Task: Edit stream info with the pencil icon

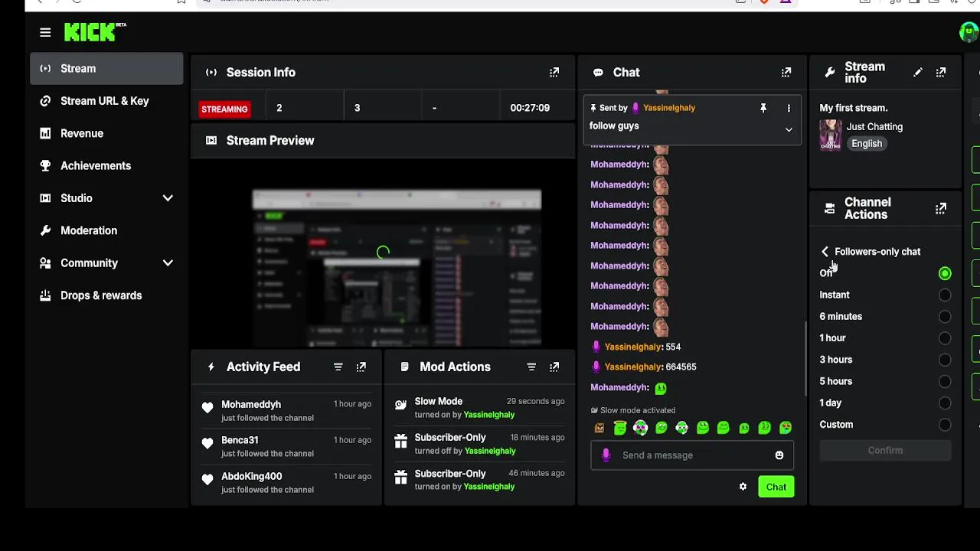Action: pyautogui.click(x=918, y=73)
